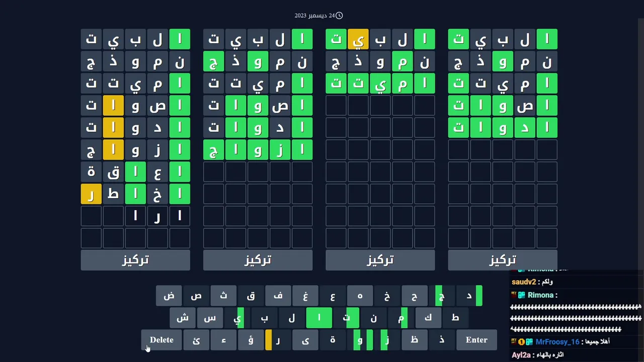This screenshot has width=644, height=362.
Task: Tap the ج key partially marked green
Action: click(x=441, y=296)
